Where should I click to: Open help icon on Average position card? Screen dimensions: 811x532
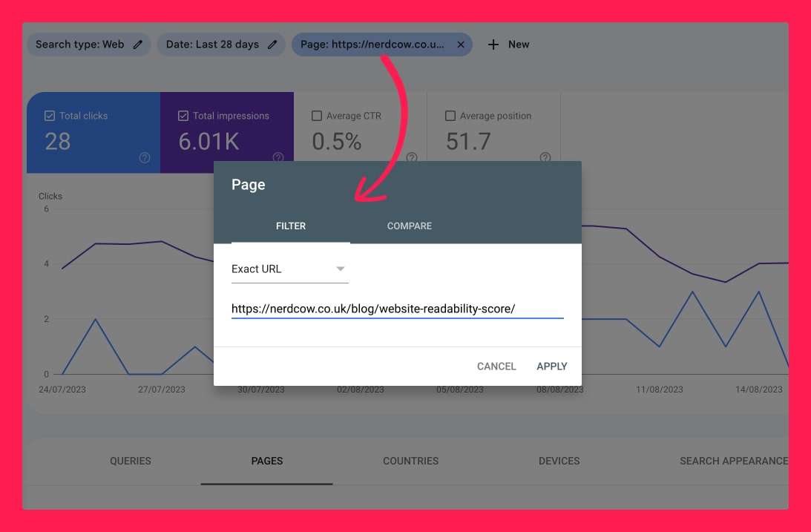click(x=545, y=157)
